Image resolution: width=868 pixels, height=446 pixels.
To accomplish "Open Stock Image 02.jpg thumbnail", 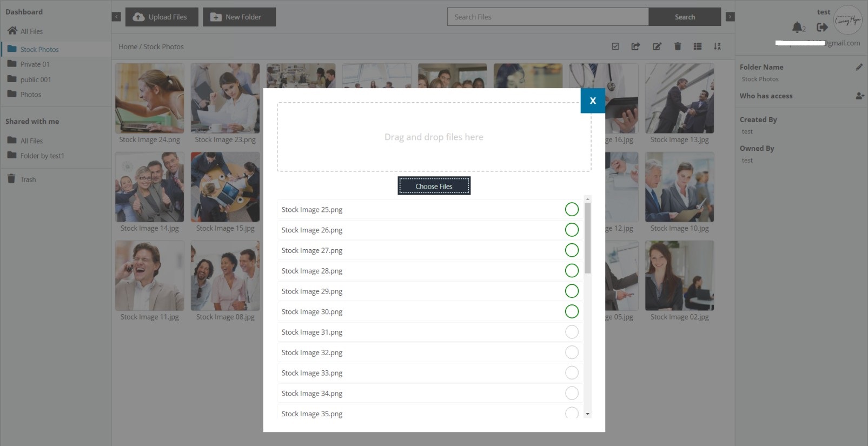I will click(680, 276).
